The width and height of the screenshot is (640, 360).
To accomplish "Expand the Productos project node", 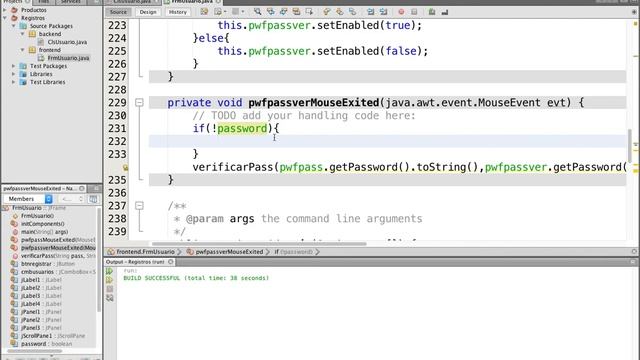I will click(x=5, y=10).
